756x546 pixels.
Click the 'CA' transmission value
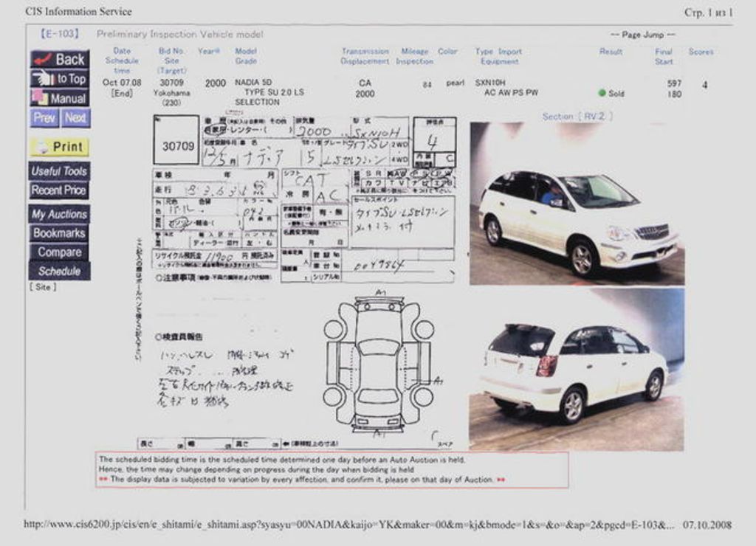[365, 83]
